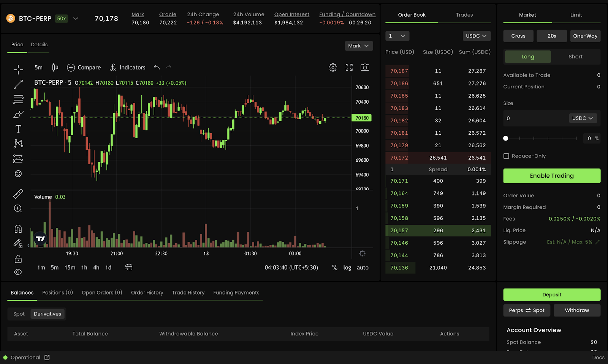Select the Long side toggle
608x364 pixels.
[528, 57]
